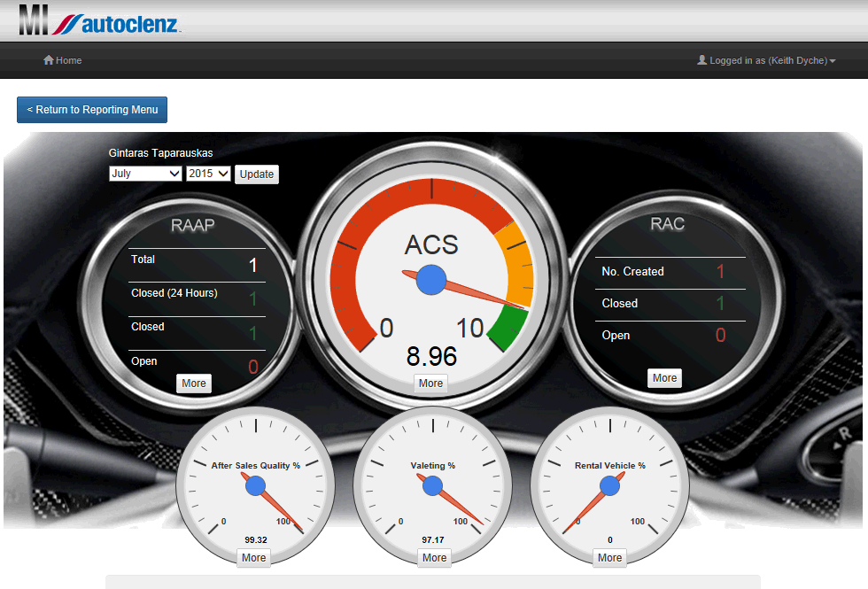Image resolution: width=868 pixels, height=589 pixels.
Task: Click the After Sales Quality % label
Action: pos(256,466)
